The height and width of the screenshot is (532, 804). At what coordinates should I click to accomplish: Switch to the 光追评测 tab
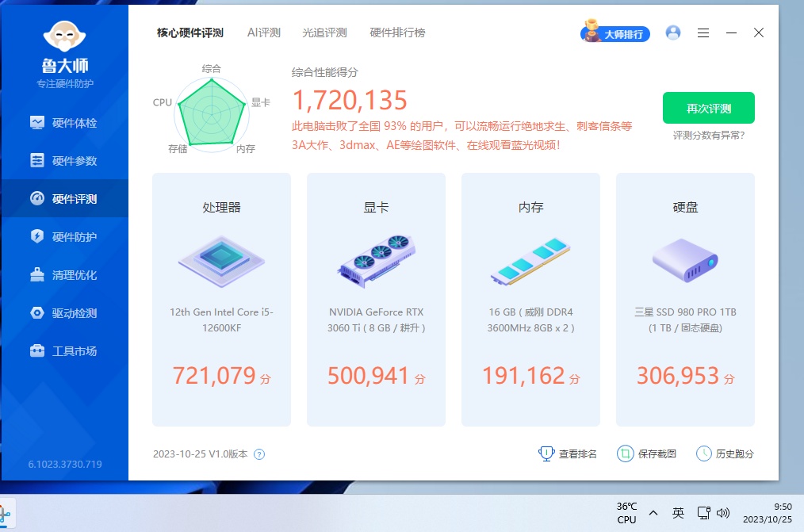coord(324,33)
